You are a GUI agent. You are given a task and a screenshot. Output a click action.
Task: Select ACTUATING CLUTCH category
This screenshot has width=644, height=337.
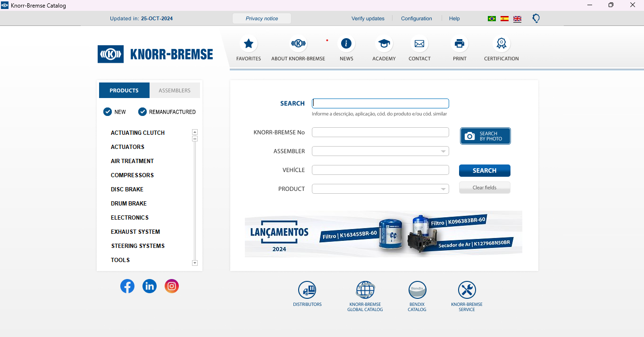coord(138,133)
